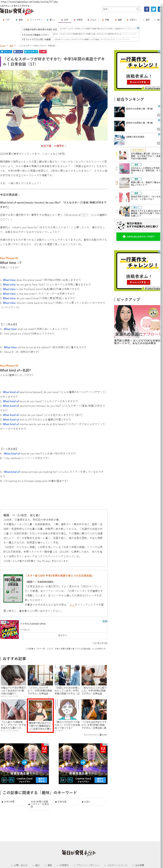This screenshot has width=163, height=868.
Task: Select the 稲田一 keyword tag
Action: coord(93,802)
